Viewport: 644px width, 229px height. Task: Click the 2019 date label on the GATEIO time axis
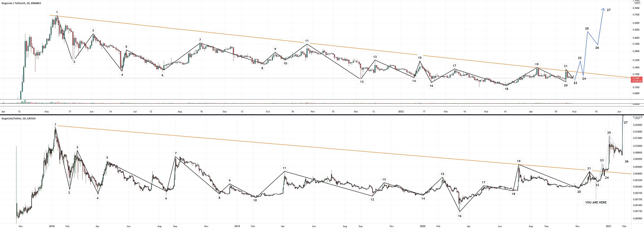click(x=237, y=226)
